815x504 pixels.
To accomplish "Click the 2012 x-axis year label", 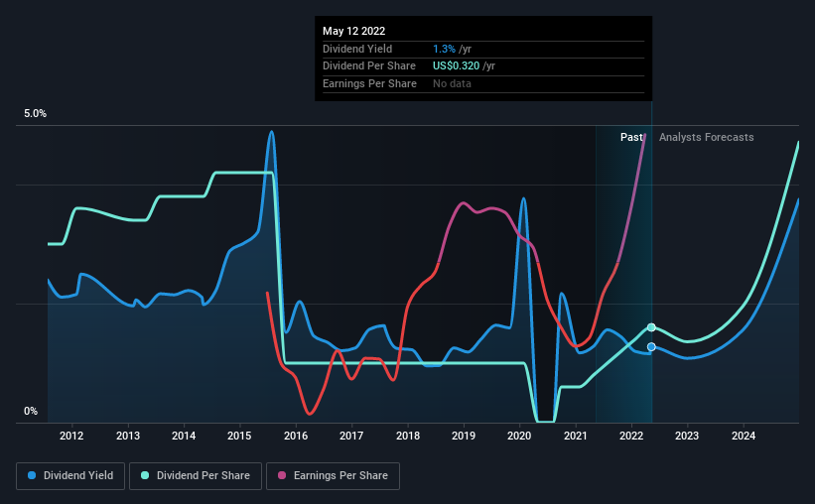I will tap(71, 436).
